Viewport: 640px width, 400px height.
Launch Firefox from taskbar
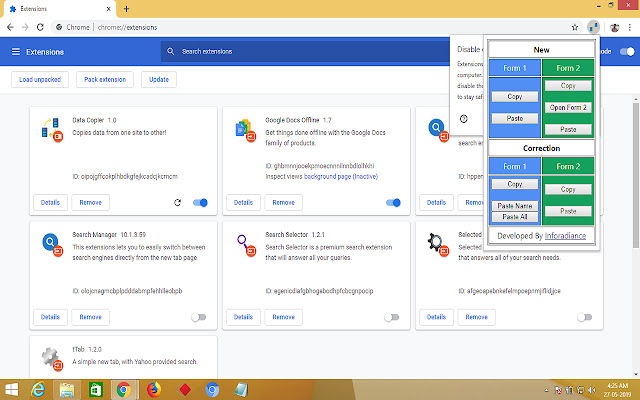click(x=154, y=390)
